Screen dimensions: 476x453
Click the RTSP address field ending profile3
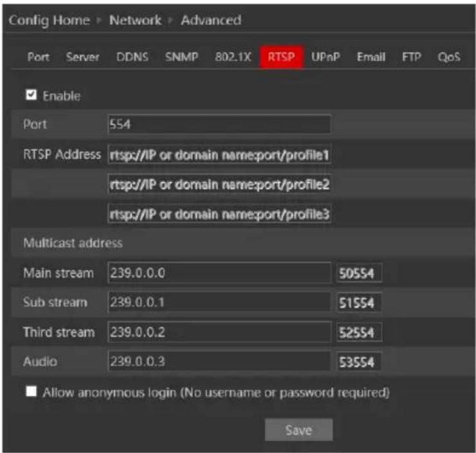click(x=219, y=214)
